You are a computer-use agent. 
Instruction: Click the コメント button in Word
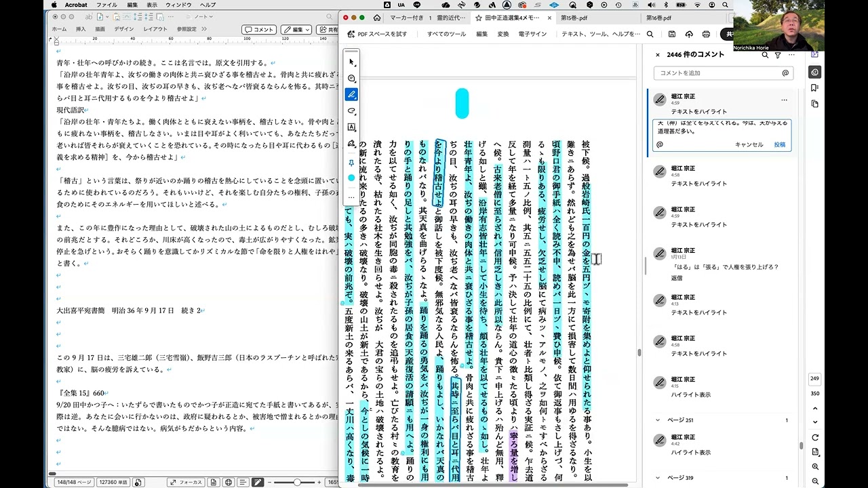click(259, 30)
